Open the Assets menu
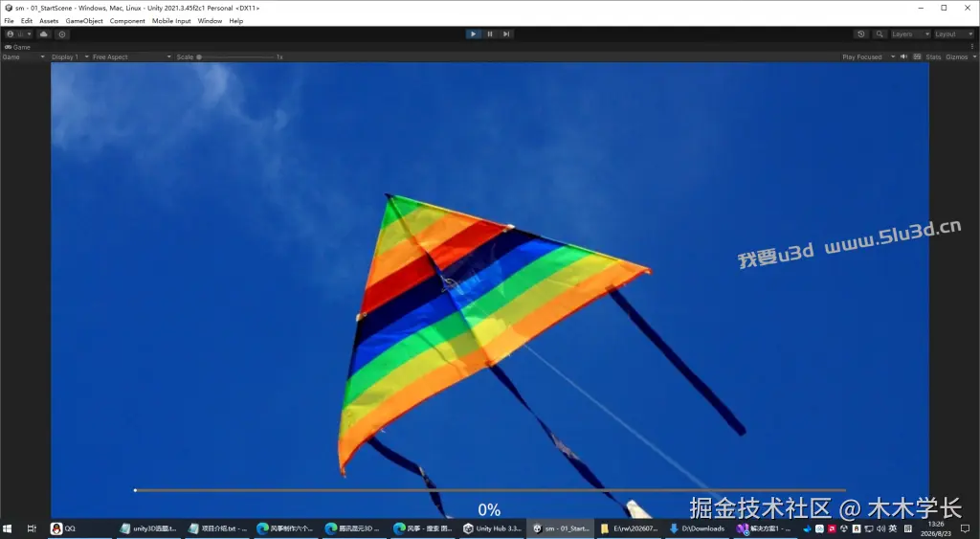 tap(49, 21)
